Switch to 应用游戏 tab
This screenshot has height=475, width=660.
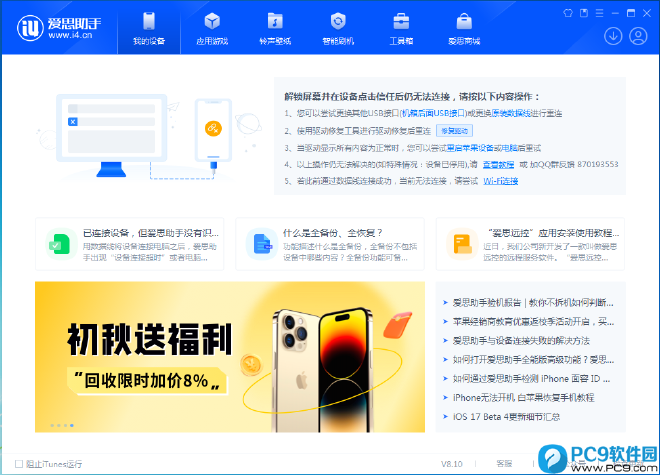[212, 28]
